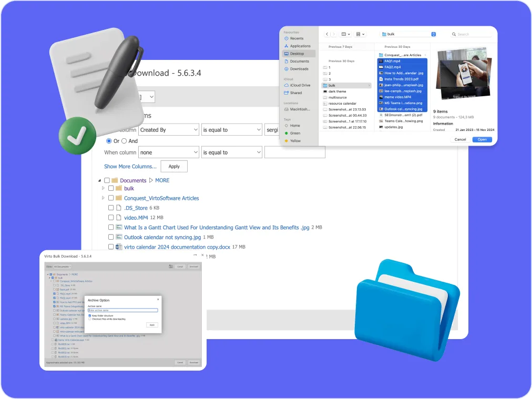Click the Show More Columns link
This screenshot has height=399, width=532.
(130, 166)
